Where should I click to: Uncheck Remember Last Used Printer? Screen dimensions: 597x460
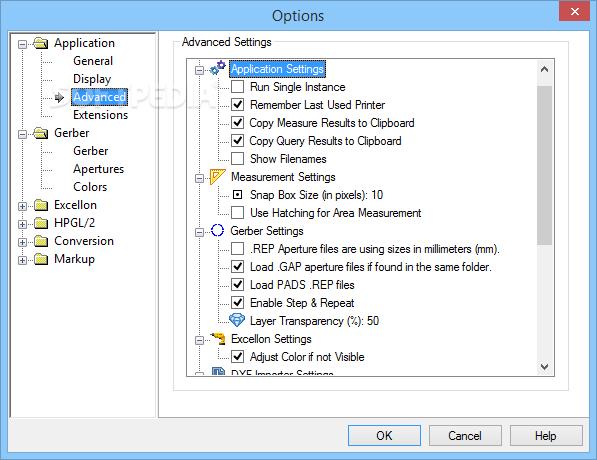pyautogui.click(x=238, y=104)
